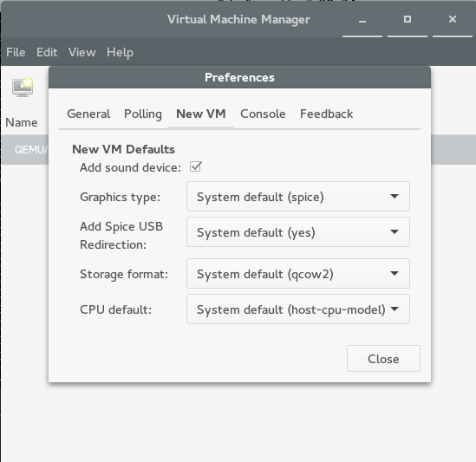
Task: Click the new virtual machine toolbar icon
Action: (x=23, y=88)
